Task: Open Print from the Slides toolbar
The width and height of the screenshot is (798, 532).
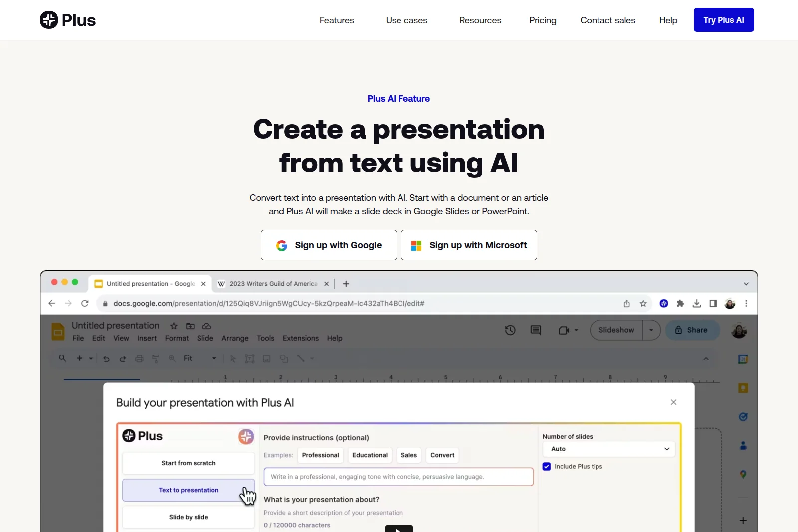Action: [139, 358]
